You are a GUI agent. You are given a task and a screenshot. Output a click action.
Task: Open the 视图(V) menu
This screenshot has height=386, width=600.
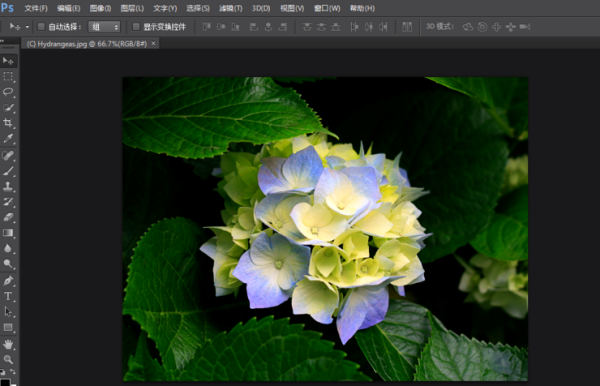click(292, 8)
